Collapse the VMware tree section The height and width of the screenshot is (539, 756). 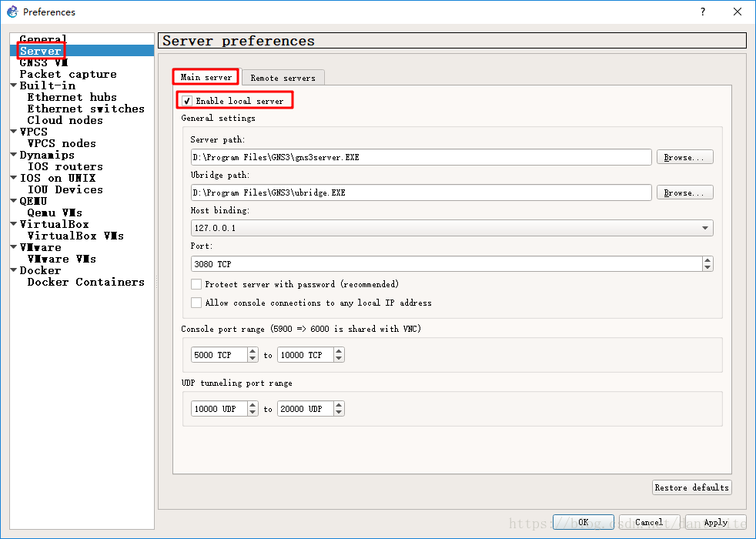(14, 247)
